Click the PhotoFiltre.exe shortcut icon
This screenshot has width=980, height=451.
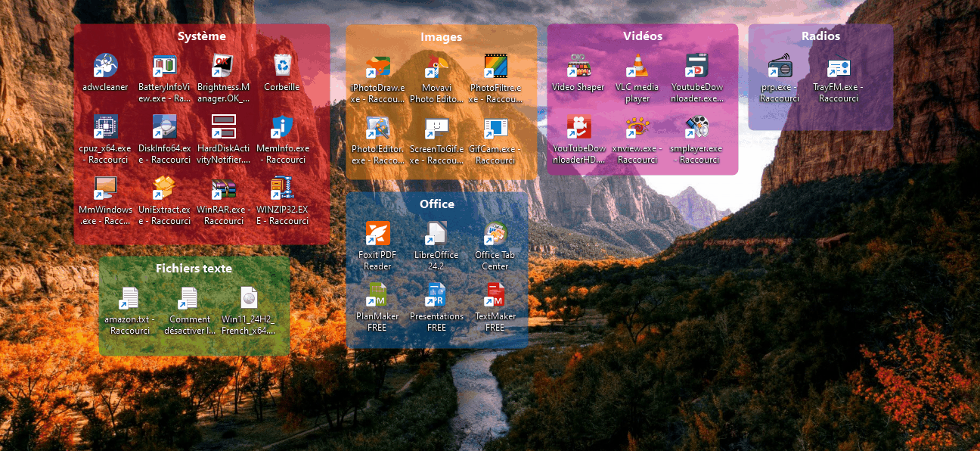[495, 66]
